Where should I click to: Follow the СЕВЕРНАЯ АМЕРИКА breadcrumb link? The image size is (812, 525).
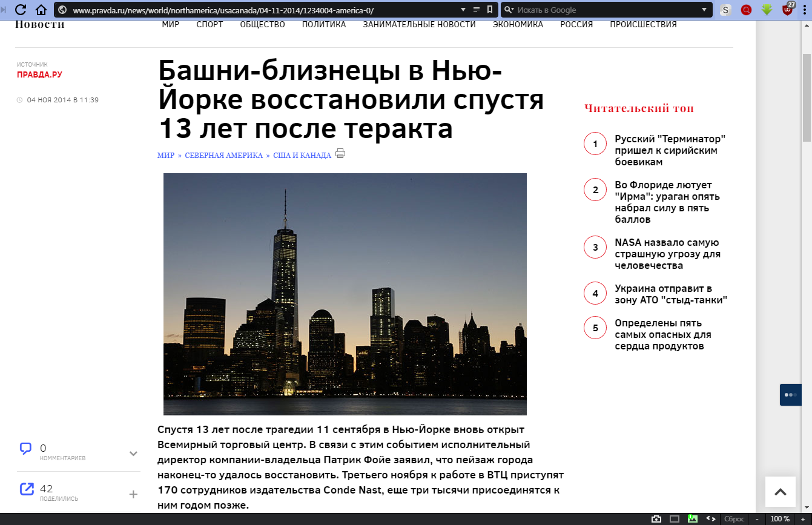click(x=223, y=156)
